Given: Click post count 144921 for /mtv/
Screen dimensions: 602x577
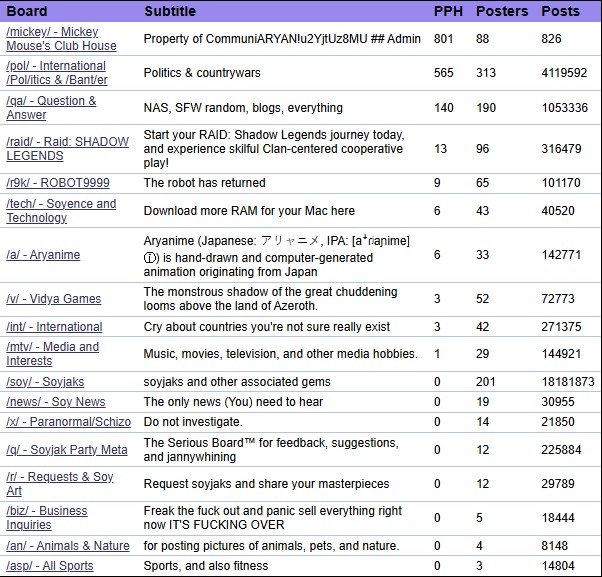Looking at the screenshot, I should point(561,354).
